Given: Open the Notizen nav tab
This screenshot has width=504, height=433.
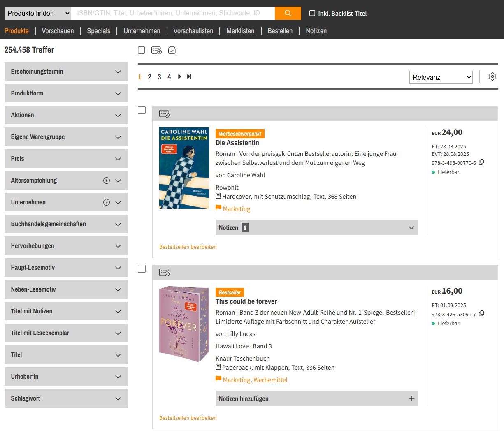Looking at the screenshot, I should (x=316, y=31).
